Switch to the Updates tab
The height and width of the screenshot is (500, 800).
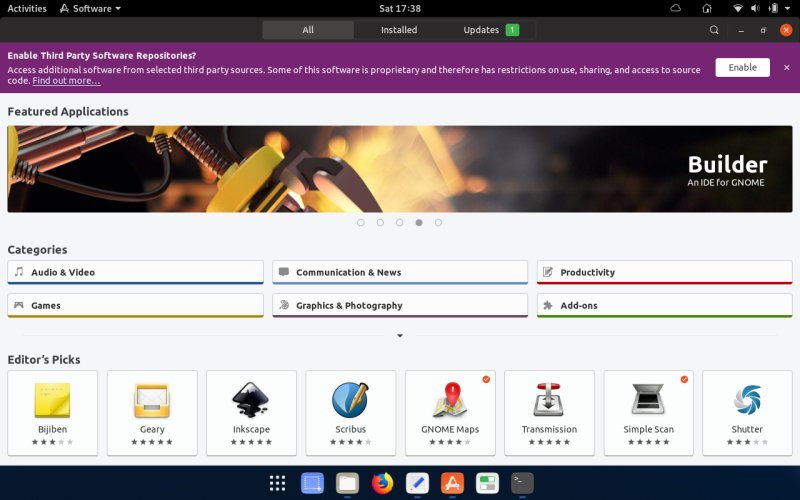(490, 30)
